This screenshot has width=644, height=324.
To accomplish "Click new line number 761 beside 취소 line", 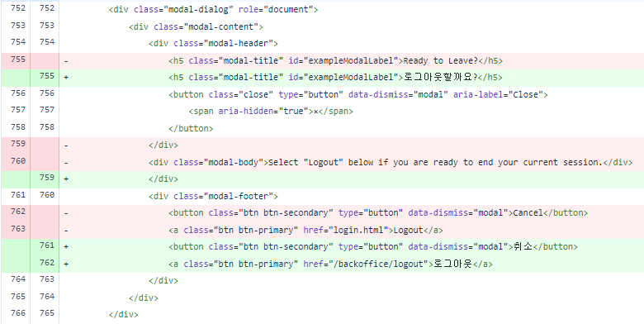I will pyautogui.click(x=47, y=245).
